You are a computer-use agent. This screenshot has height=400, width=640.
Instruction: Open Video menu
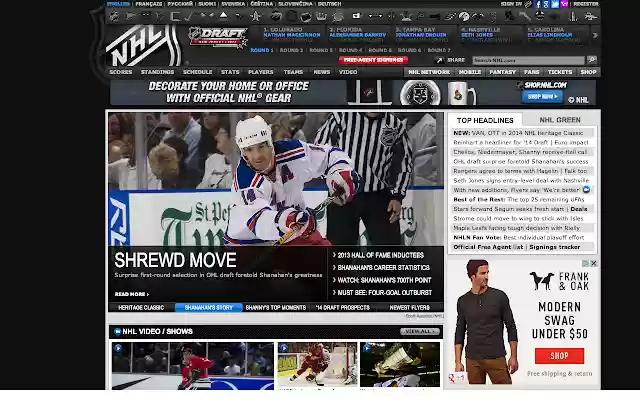(348, 72)
